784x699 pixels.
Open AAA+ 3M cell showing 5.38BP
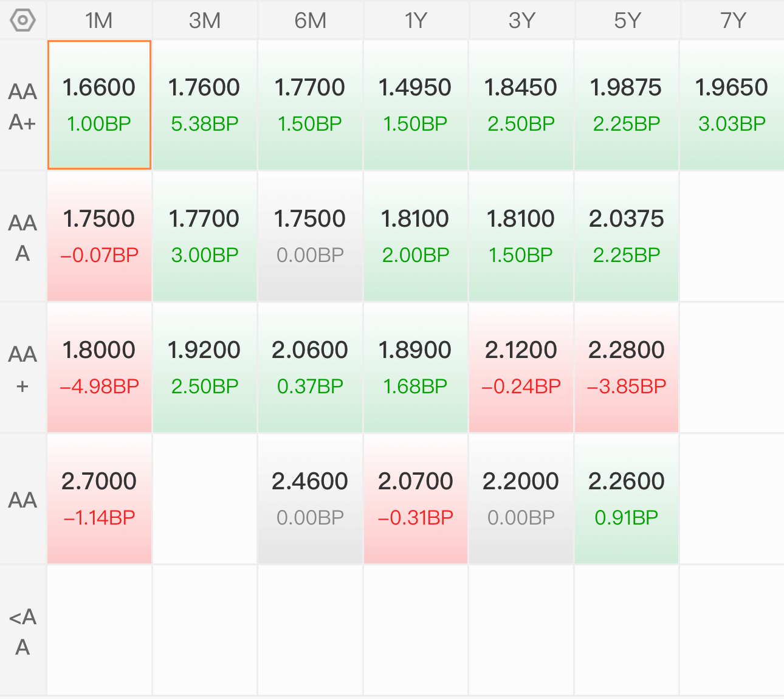coord(205,105)
